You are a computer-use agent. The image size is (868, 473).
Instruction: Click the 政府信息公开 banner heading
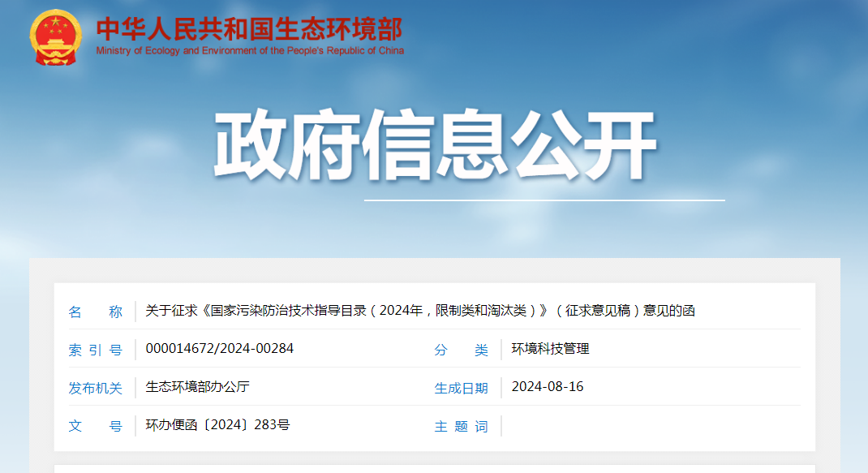click(x=434, y=148)
